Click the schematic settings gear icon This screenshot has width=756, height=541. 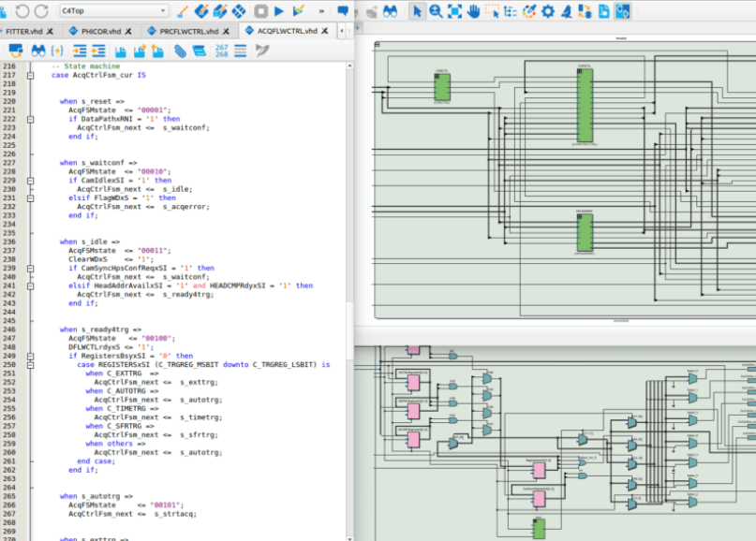[x=548, y=11]
